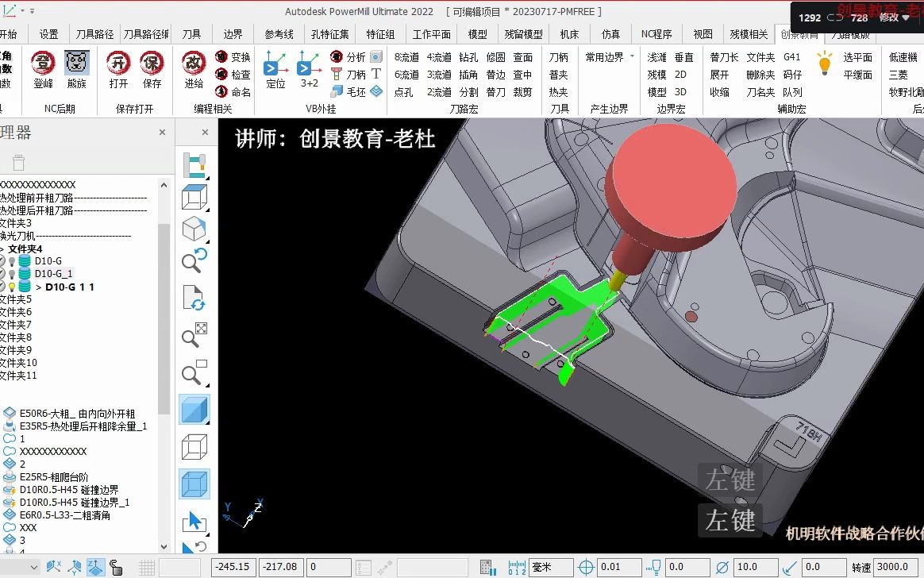Toggle the shaded-wireframe blue cube icon
This screenshot has height=578, width=924.
tap(194, 485)
